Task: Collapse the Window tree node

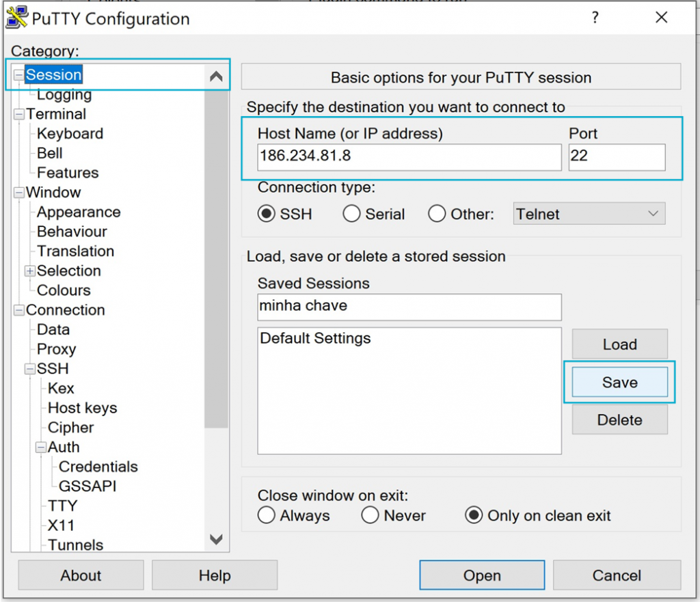Action: click(x=18, y=193)
